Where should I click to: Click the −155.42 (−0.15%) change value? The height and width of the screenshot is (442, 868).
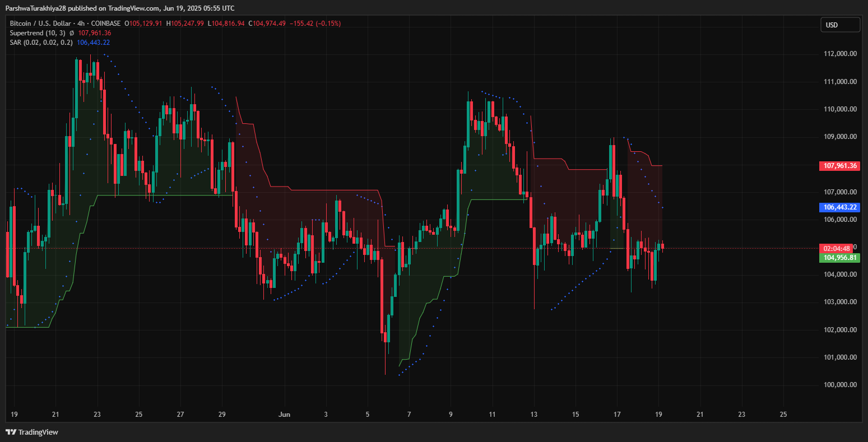pos(314,24)
